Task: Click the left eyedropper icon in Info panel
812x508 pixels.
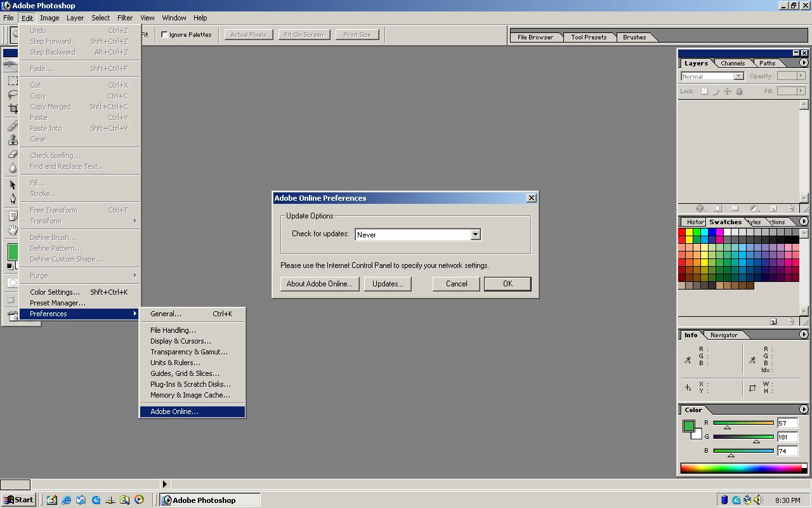Action: (x=688, y=360)
